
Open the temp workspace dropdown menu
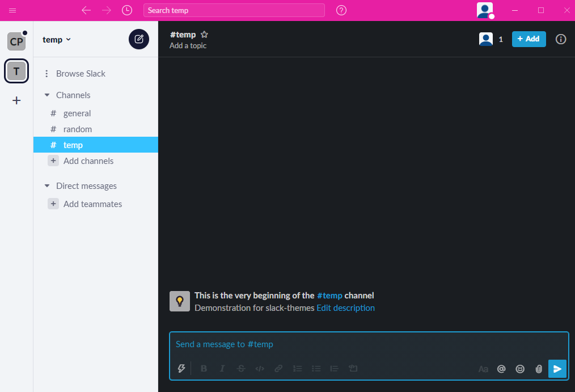click(x=57, y=40)
